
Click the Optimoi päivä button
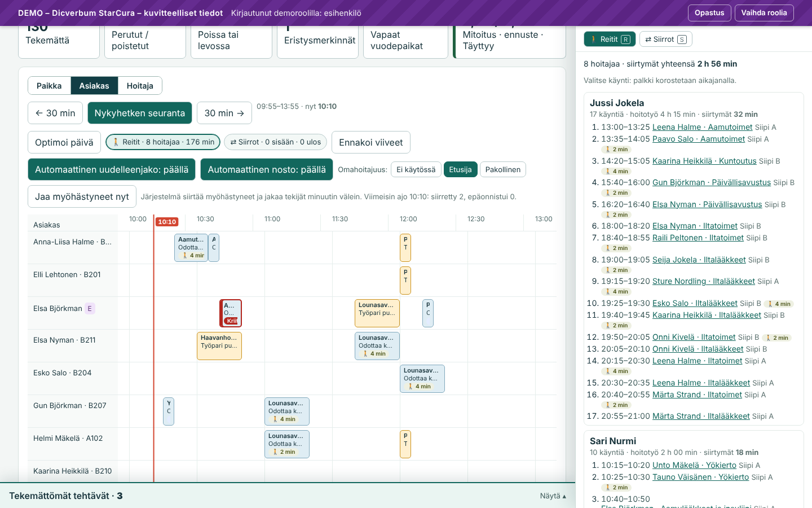click(64, 142)
